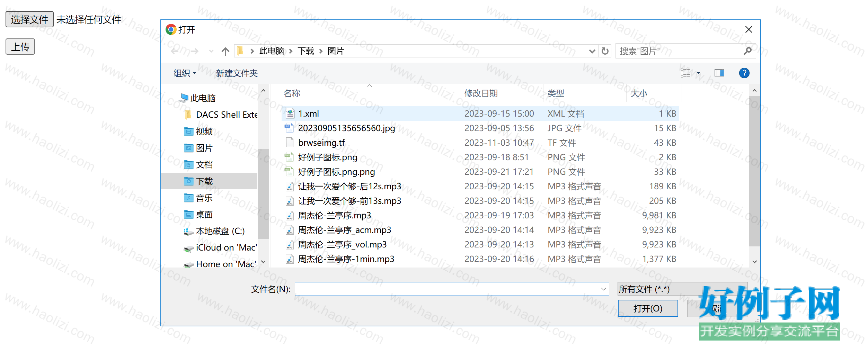Screen dimensions: 868x344
Task: Select 本地磁盘 (C:) drive
Action: tap(214, 231)
